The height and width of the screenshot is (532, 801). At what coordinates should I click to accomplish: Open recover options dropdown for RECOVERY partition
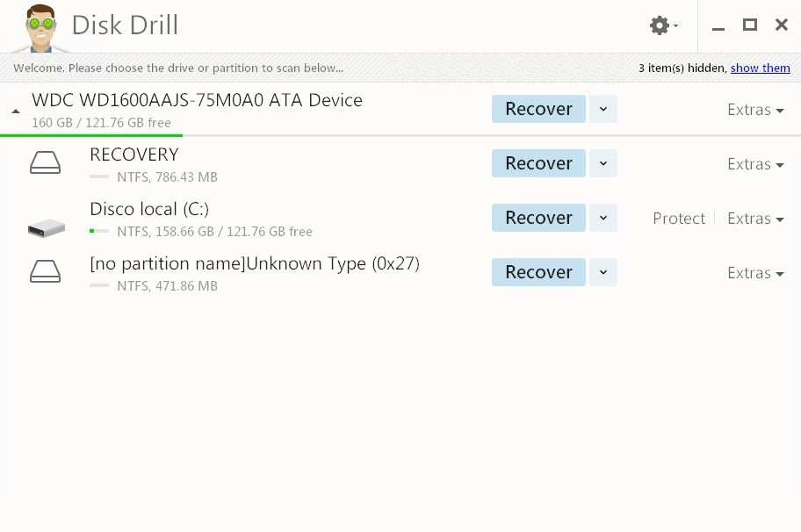[603, 163]
